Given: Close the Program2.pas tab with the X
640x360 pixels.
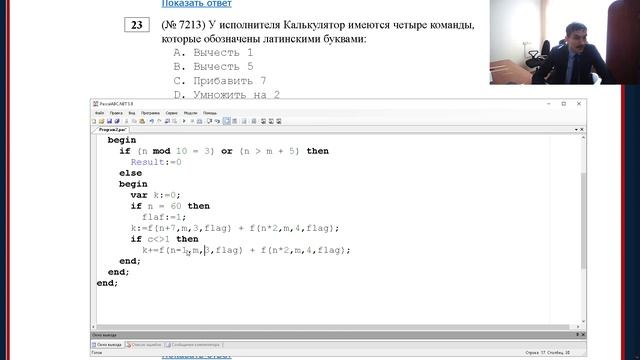Looking at the screenshot, I should click(x=582, y=129).
